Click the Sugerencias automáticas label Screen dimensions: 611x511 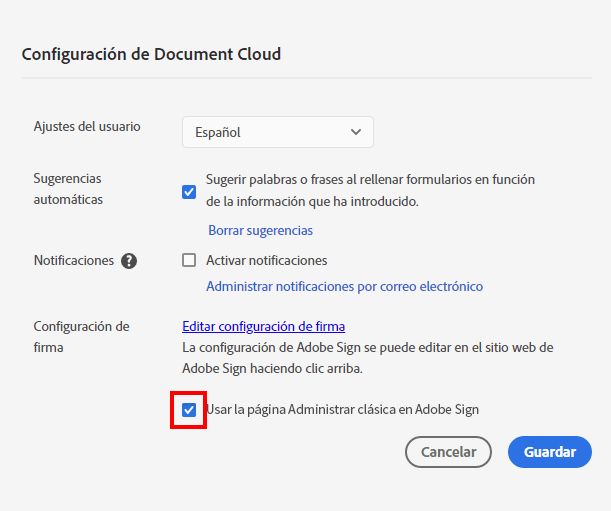coord(68,189)
